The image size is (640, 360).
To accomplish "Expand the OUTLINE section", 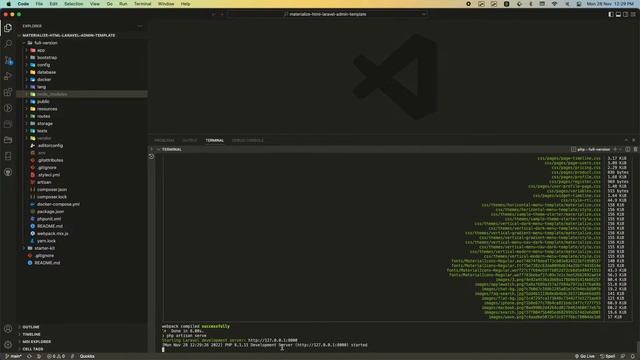I will pyautogui.click(x=31, y=327).
